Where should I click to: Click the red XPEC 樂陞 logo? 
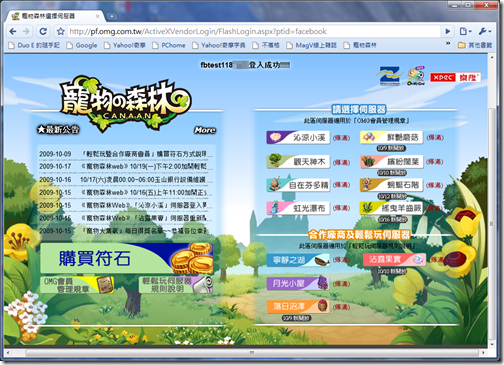click(x=455, y=77)
